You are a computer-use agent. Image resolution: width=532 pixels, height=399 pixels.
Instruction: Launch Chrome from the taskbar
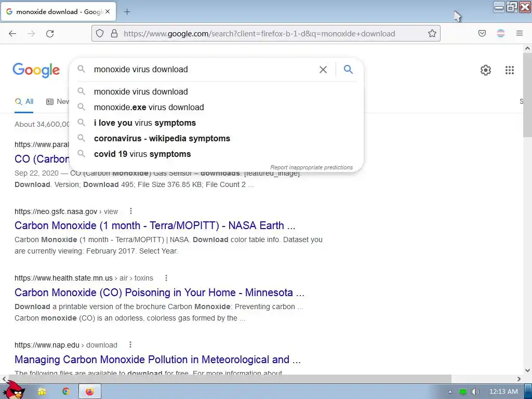(x=66, y=392)
